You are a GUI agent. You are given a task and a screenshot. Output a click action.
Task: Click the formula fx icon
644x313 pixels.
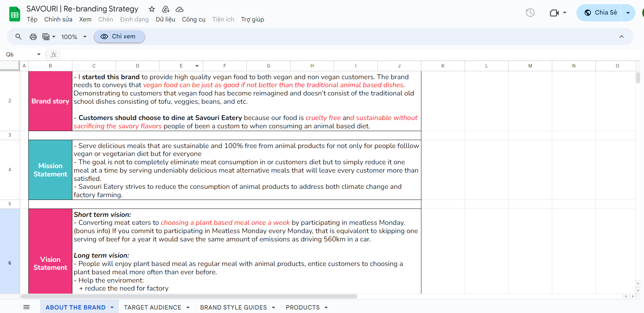tap(54, 54)
